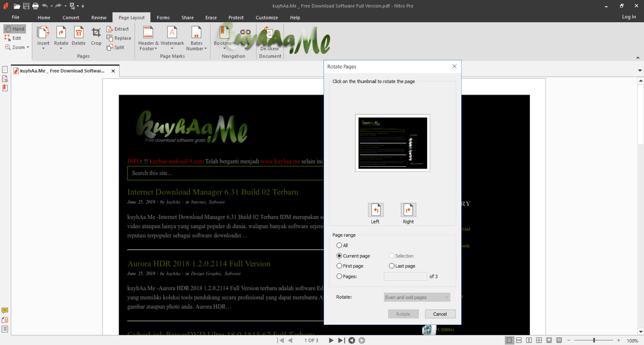Screen dimensions: 644x345
Task: Click the page thumbnail in Rotate Pages dialog
Action: point(392,143)
